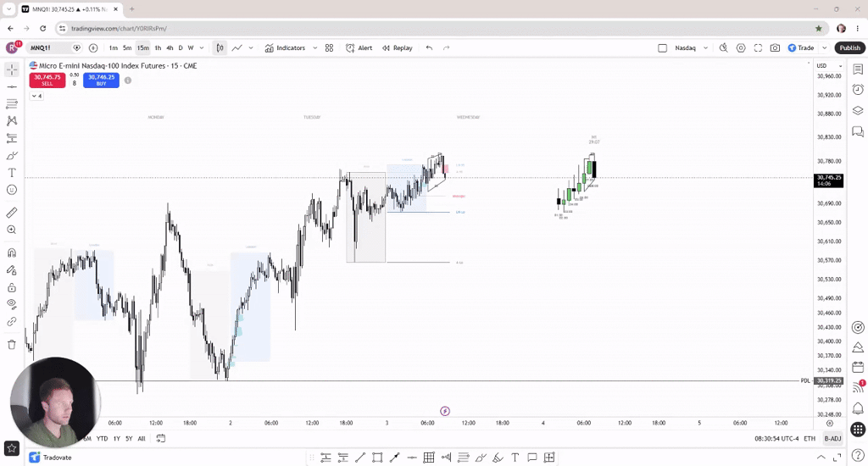This screenshot has width=868, height=466.
Task: Open the object tree layers icon
Action: pos(858,110)
